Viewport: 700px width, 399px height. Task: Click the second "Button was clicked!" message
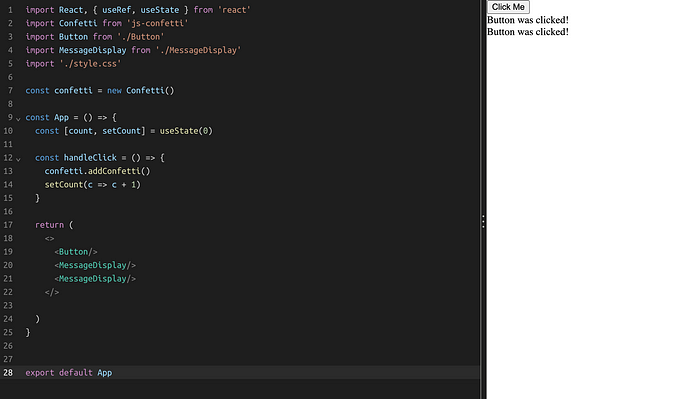(528, 32)
